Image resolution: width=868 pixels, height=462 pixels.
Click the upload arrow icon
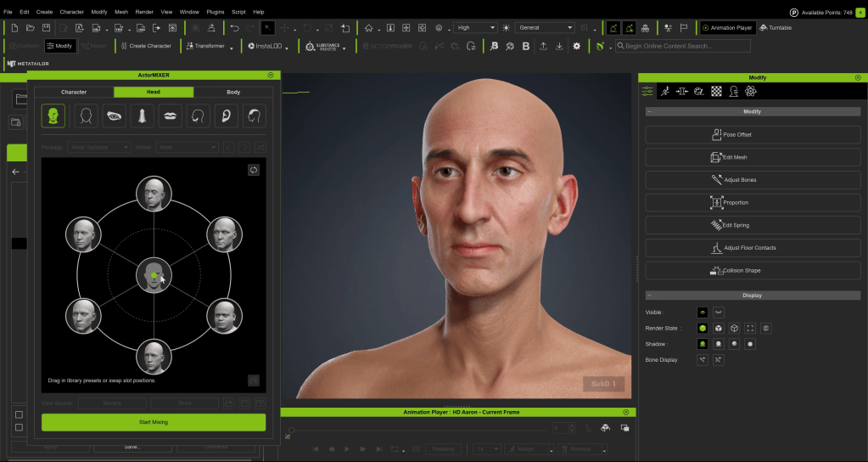543,46
